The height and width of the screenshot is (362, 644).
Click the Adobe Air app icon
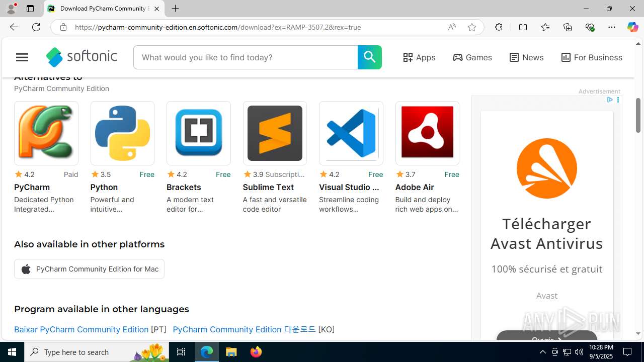(427, 133)
